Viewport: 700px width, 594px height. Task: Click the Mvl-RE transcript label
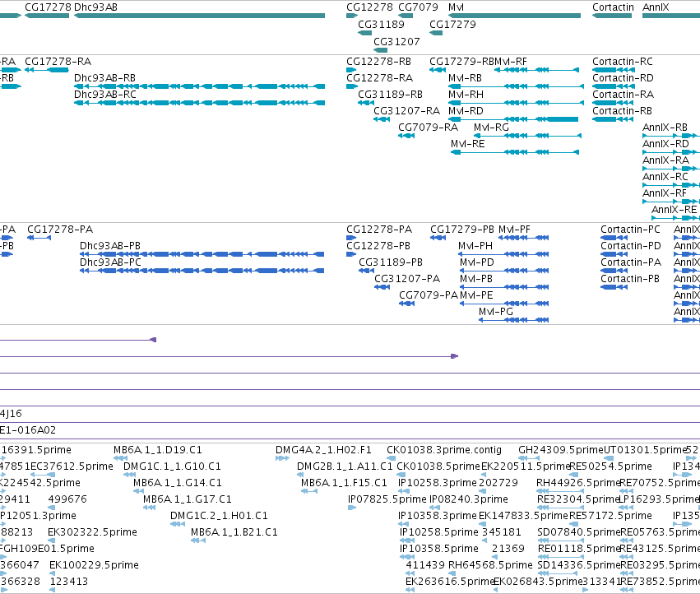tap(468, 144)
